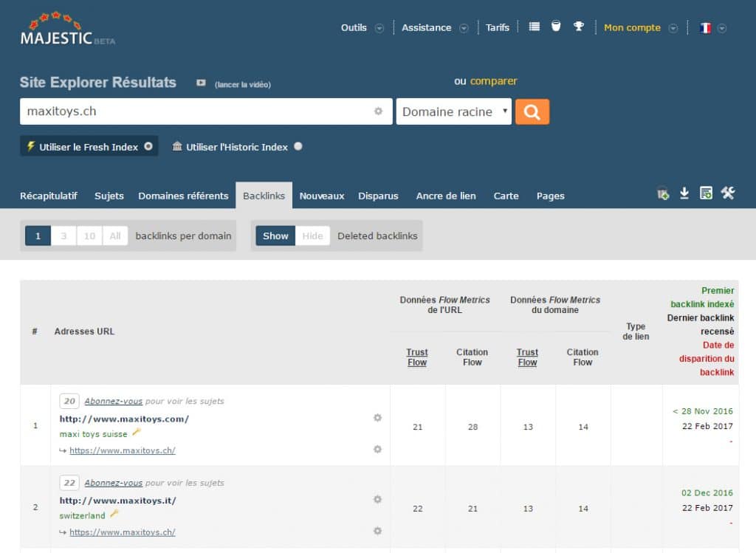Click http://www.maxitoys.it/ URL text
The width and height of the screenshot is (756, 553).
click(x=118, y=501)
